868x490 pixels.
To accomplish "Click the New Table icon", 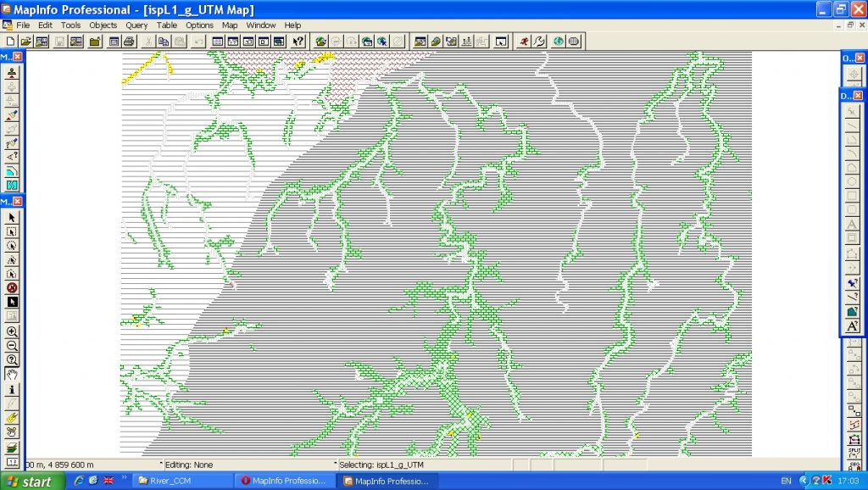I will [10, 42].
